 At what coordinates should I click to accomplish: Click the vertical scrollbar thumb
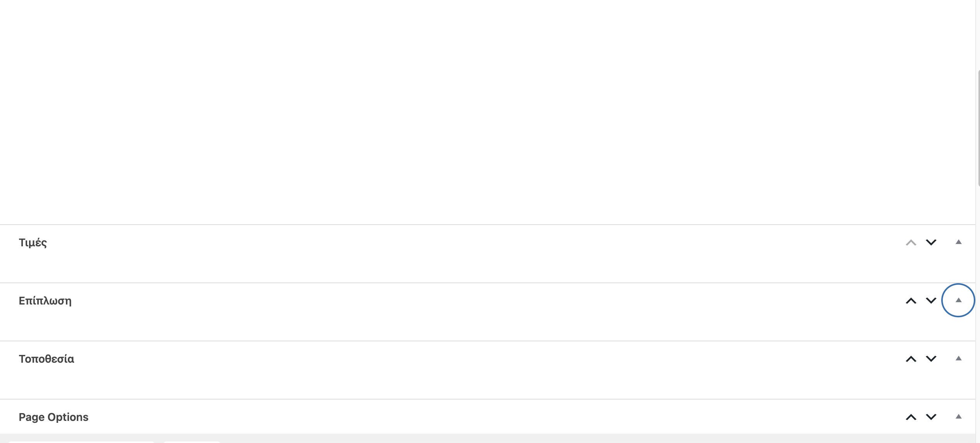[978, 128]
